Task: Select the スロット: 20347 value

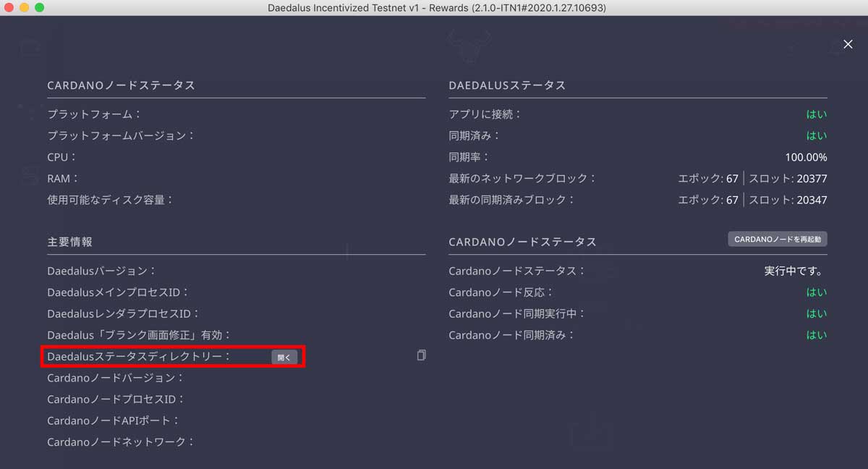Action: pos(788,200)
